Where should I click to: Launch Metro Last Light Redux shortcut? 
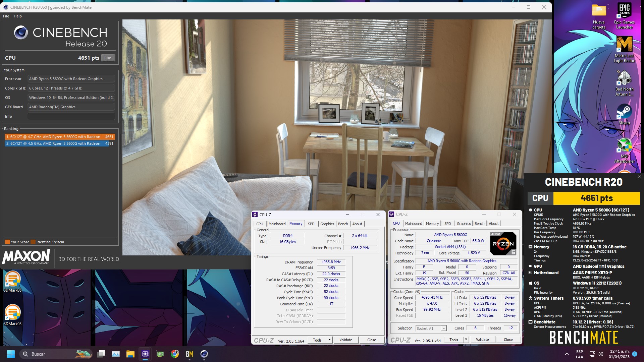point(624,49)
